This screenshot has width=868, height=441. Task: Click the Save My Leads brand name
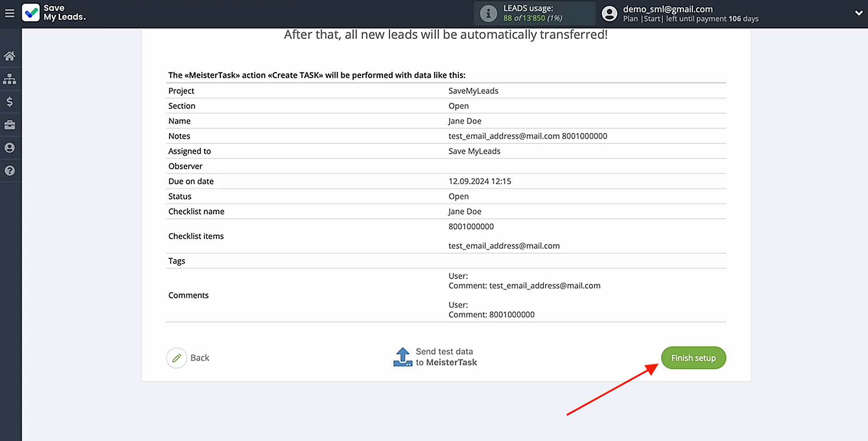(64, 13)
